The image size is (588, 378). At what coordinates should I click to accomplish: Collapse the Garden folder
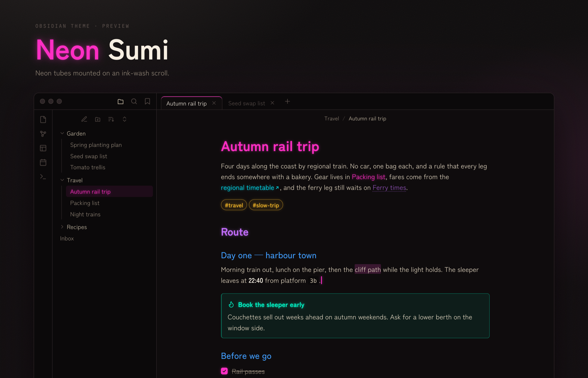pyautogui.click(x=62, y=134)
